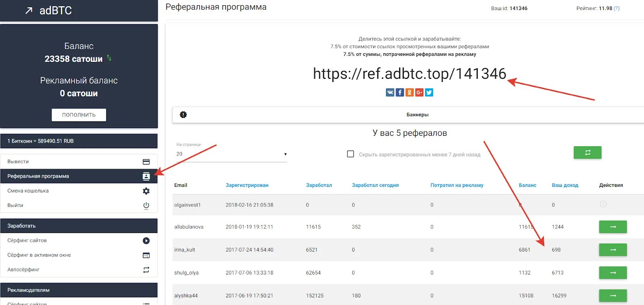Click the active window surfing icon
The height and width of the screenshot is (305, 644).
pos(146,255)
